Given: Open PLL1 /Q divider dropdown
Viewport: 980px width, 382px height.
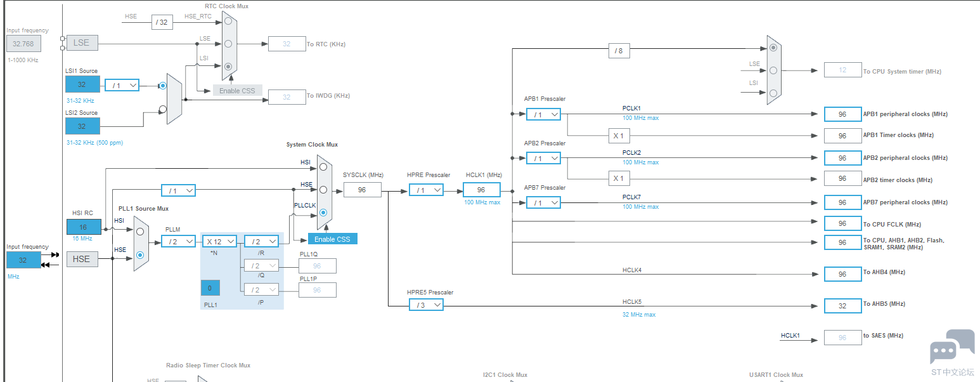Looking at the screenshot, I should pos(261,266).
